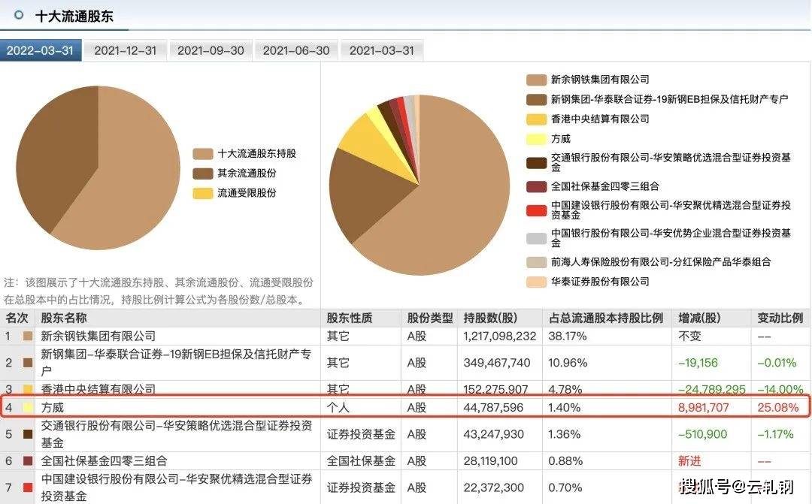Click the 方威 legend color swatch
812x504 pixels.
(x=537, y=139)
